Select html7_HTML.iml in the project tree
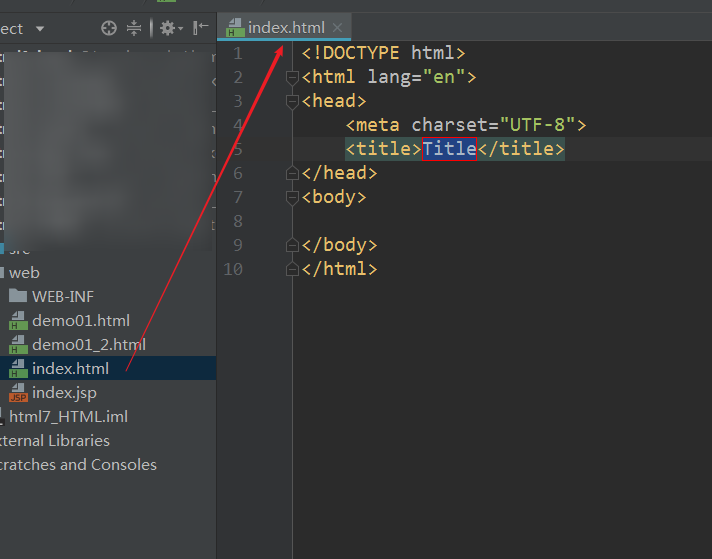The image size is (712, 559). click(68, 416)
